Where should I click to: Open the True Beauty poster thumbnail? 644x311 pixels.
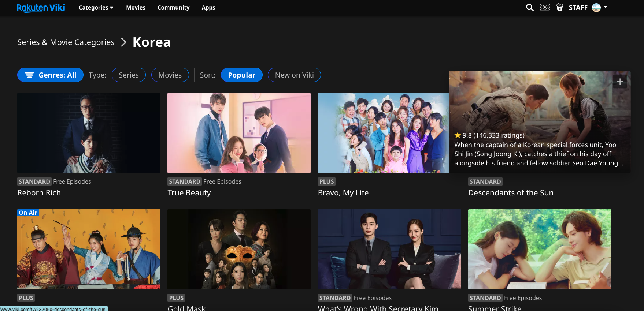pos(239,133)
